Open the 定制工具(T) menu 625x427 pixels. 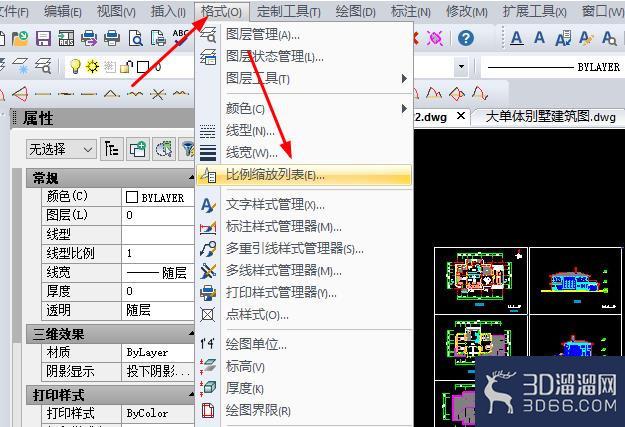tap(289, 11)
